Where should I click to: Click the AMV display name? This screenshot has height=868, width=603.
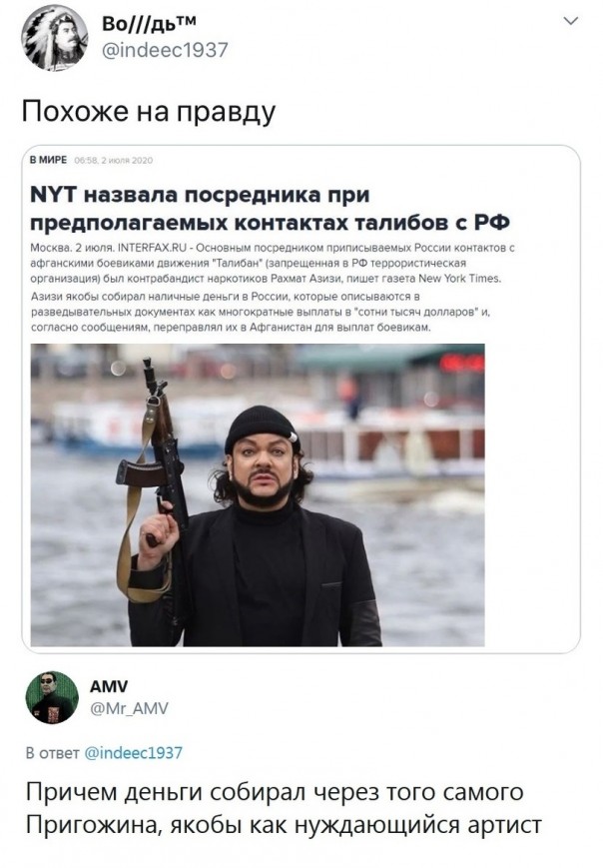click(109, 686)
